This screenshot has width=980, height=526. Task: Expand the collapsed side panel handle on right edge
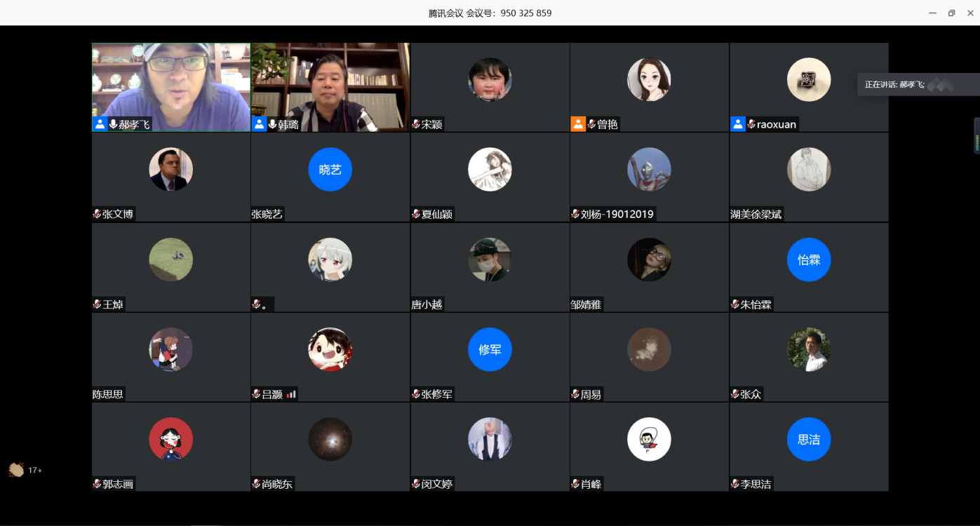coord(976,135)
